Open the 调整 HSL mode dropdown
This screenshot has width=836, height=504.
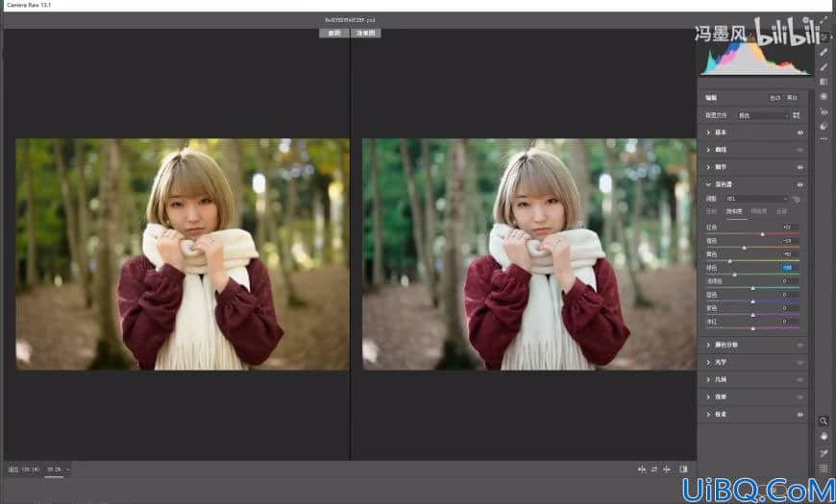[x=756, y=199]
